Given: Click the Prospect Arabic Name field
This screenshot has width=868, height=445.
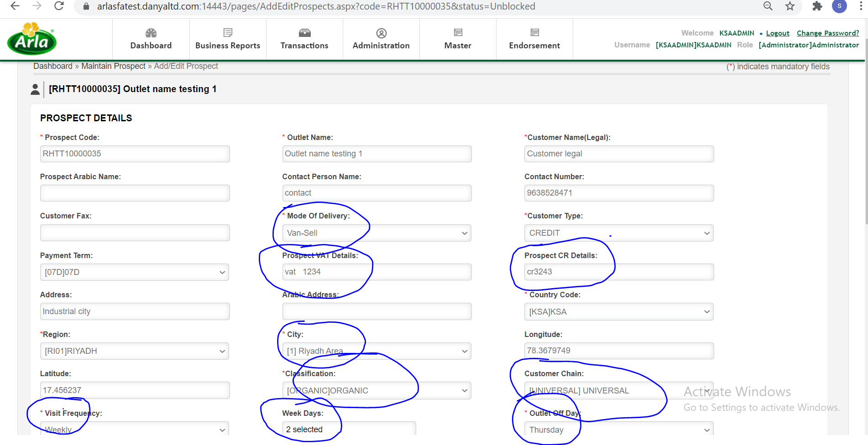Looking at the screenshot, I should [x=135, y=193].
